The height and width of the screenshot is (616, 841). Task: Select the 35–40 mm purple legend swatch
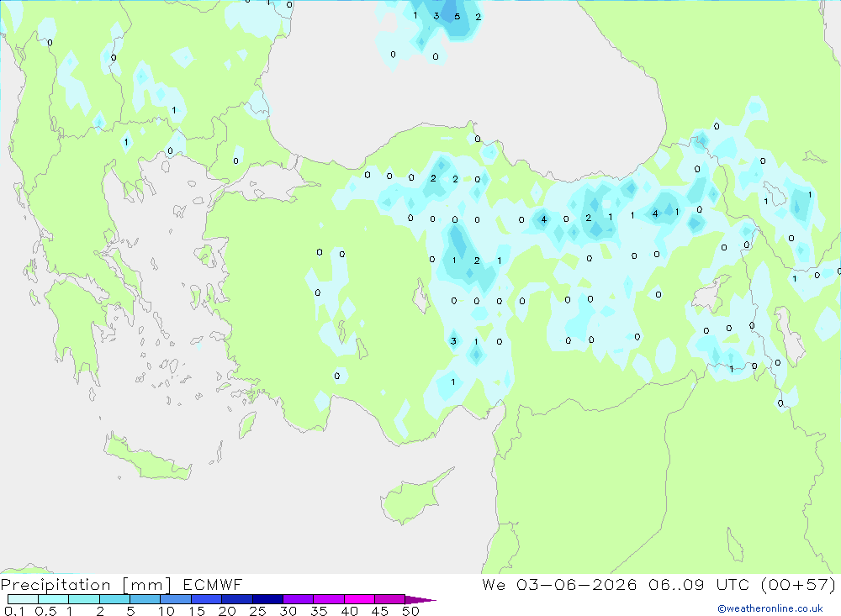coord(329,599)
